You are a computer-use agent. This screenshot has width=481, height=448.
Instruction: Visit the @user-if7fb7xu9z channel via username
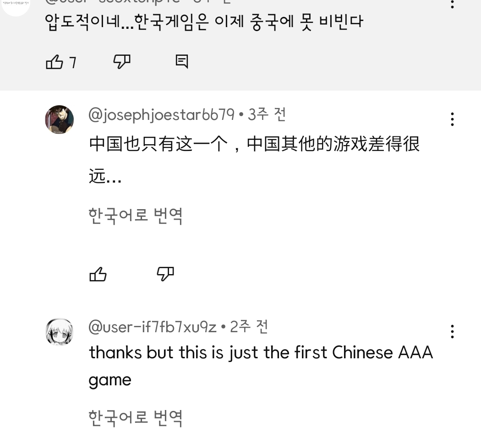point(152,327)
